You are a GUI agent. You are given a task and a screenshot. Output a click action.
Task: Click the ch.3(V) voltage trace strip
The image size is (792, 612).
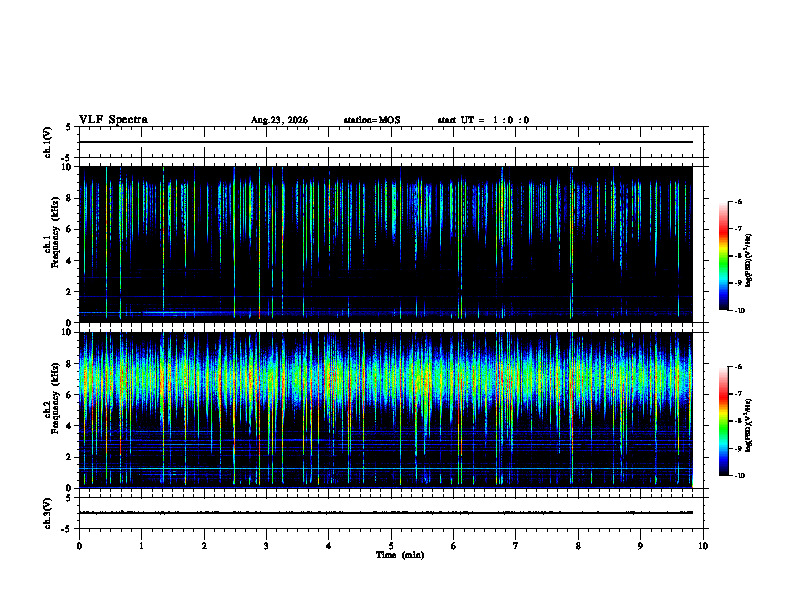(x=393, y=513)
